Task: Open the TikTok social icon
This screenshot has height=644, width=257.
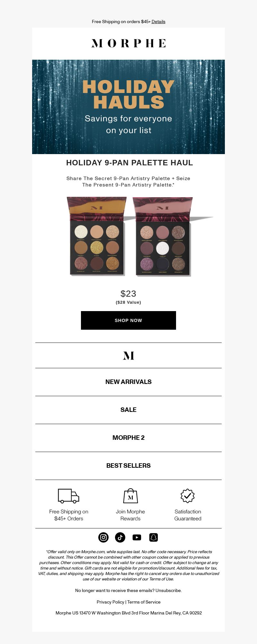Action: (x=120, y=537)
